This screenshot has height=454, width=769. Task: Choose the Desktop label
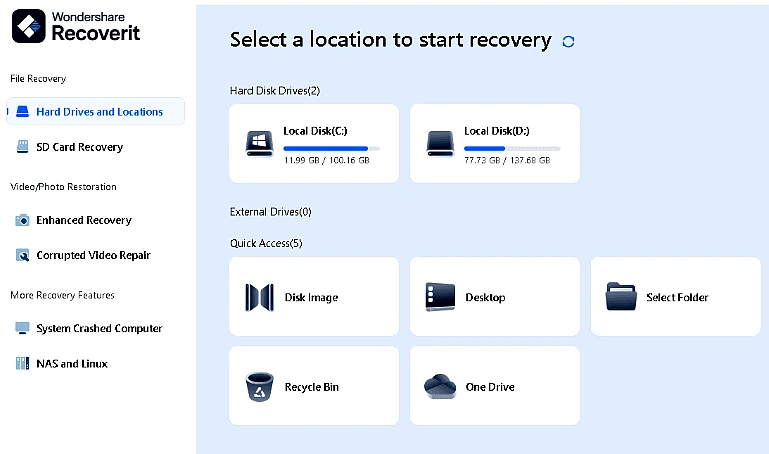coord(486,298)
